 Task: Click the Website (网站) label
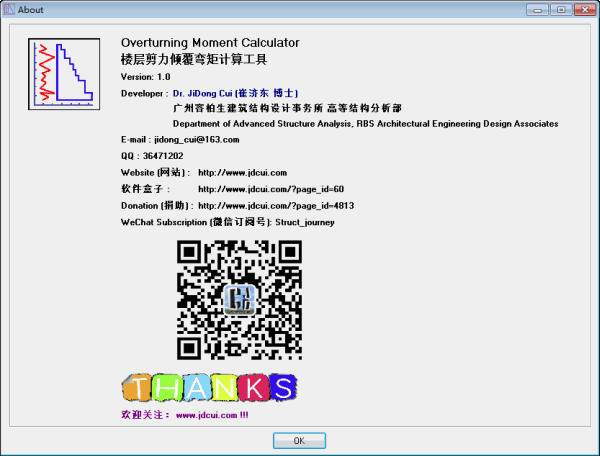point(155,173)
